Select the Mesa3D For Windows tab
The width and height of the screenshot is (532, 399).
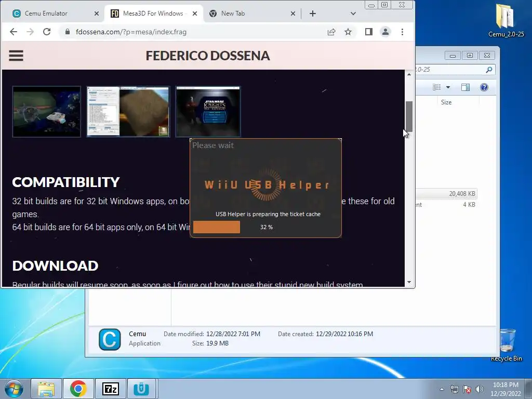(153, 14)
